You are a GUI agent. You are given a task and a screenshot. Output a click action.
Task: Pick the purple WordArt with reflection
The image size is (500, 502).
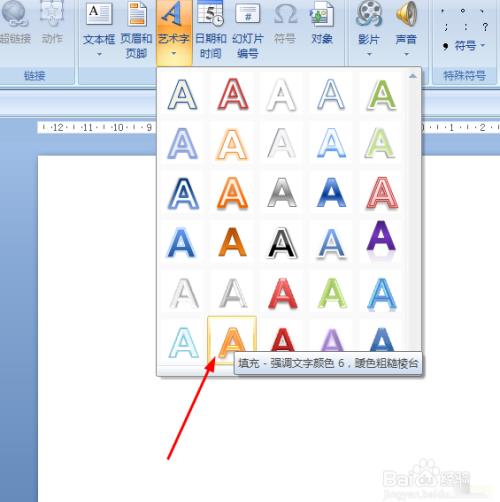pyautogui.click(x=381, y=239)
